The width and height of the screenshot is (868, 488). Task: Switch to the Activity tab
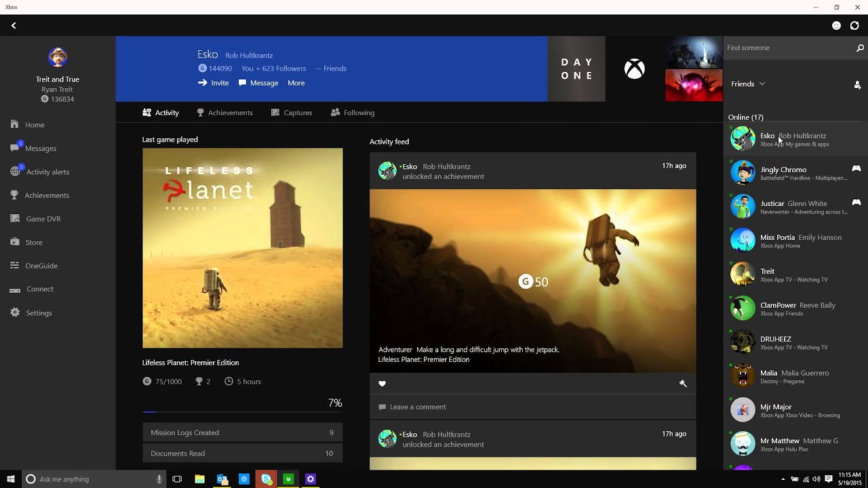[x=161, y=113]
